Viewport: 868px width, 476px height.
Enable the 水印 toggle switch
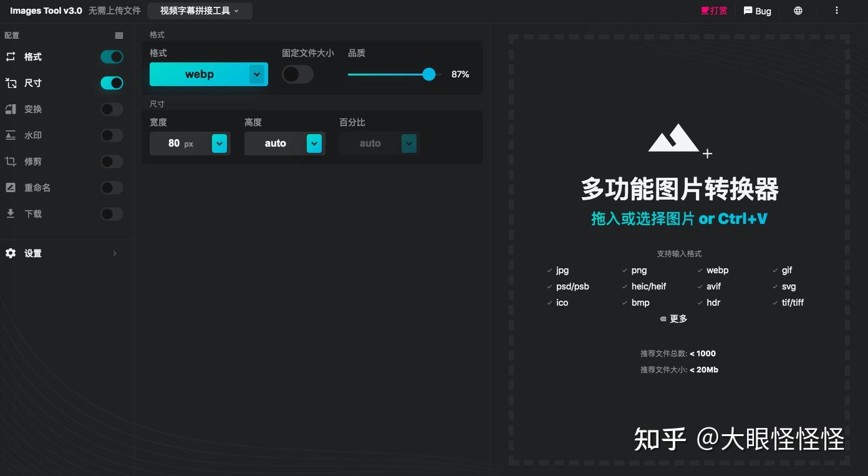tap(112, 135)
